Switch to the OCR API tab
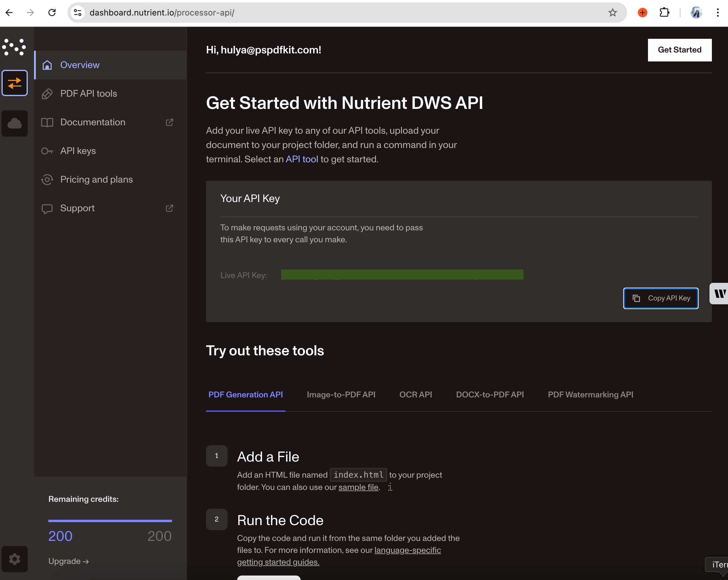 [x=416, y=394]
